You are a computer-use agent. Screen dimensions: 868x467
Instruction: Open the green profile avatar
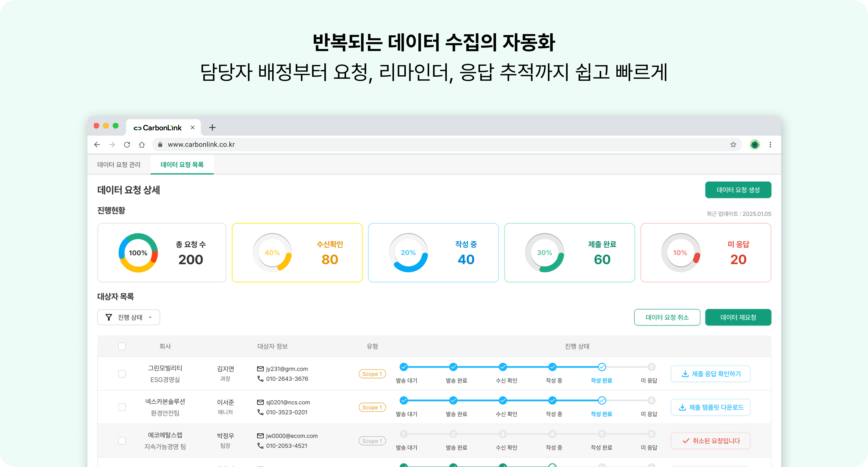tap(754, 145)
